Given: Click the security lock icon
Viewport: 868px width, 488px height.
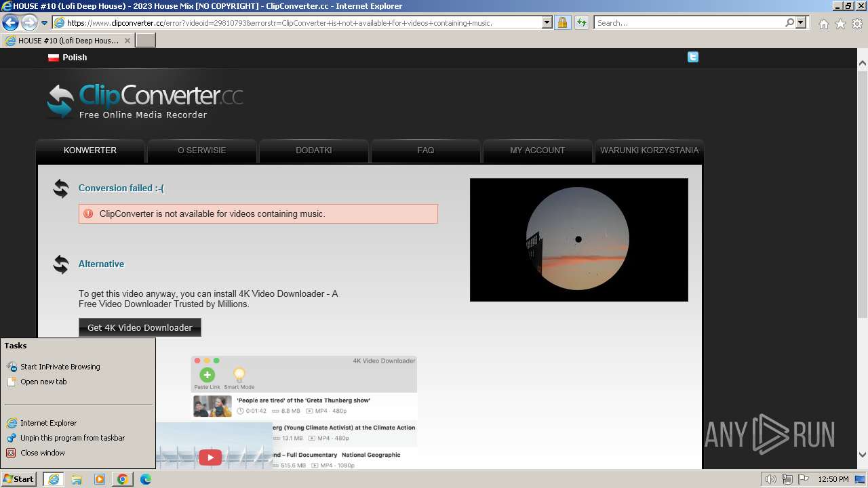Looking at the screenshot, I should [562, 22].
